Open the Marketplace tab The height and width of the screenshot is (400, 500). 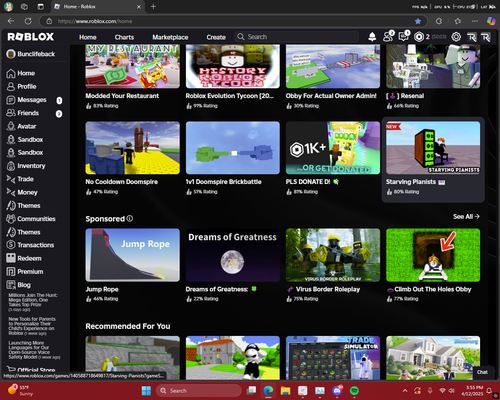tap(170, 37)
